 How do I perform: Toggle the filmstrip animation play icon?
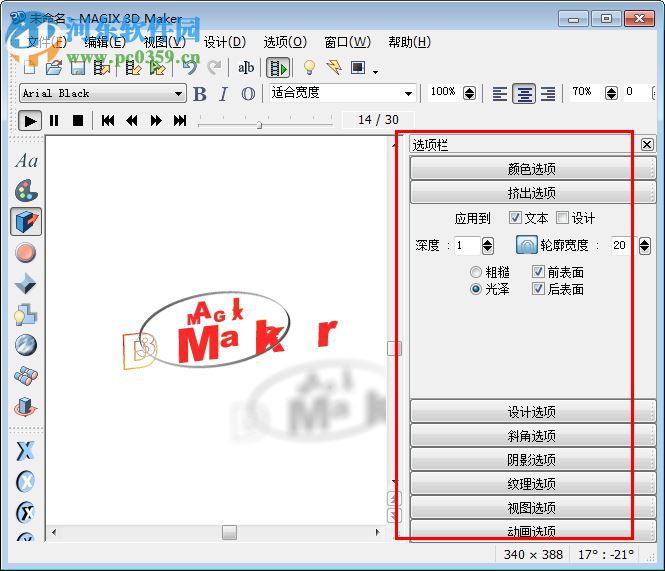(278, 68)
